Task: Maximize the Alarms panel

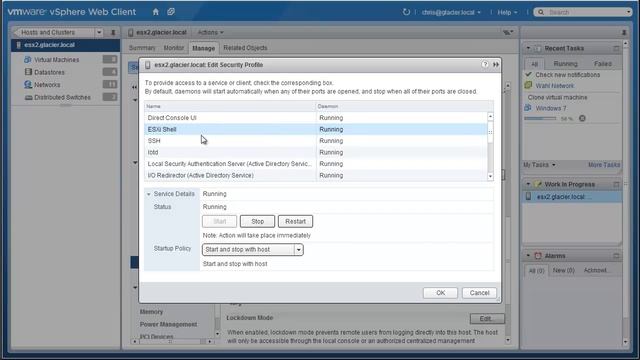Action: pyautogui.click(x=616, y=256)
